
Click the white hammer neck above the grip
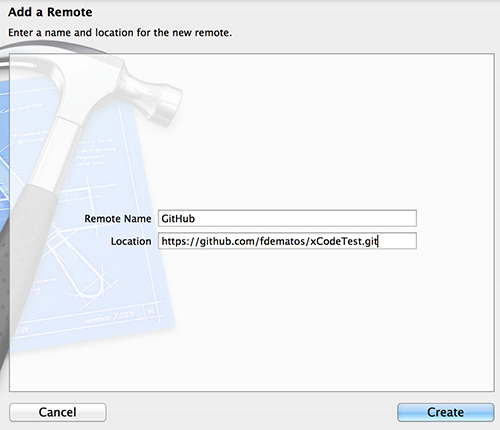55,153
